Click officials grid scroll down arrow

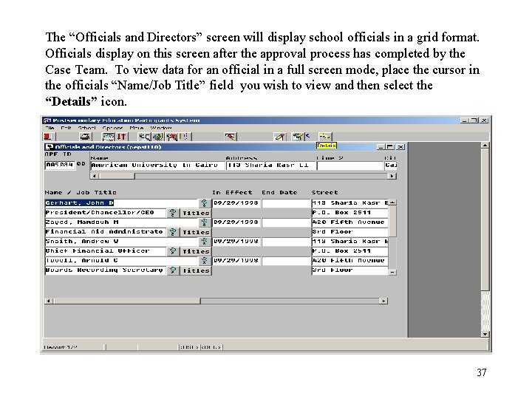click(392, 272)
